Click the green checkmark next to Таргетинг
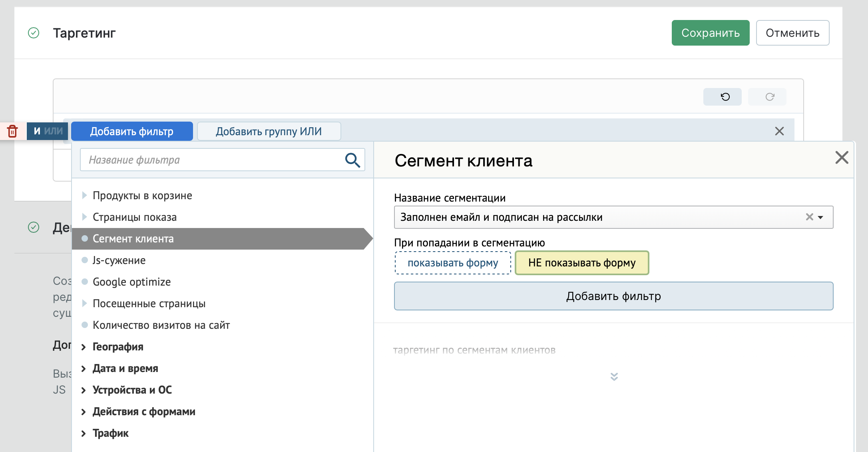This screenshot has height=452, width=868. click(34, 33)
